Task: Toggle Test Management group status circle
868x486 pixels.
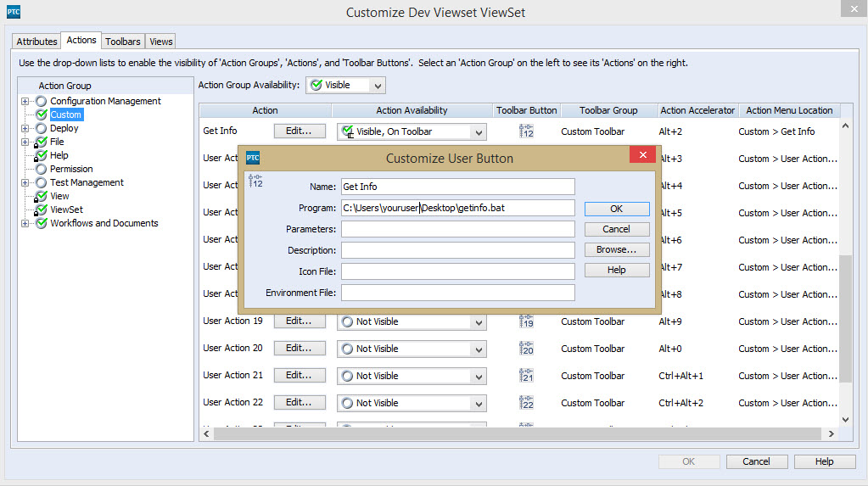Action: [x=41, y=182]
